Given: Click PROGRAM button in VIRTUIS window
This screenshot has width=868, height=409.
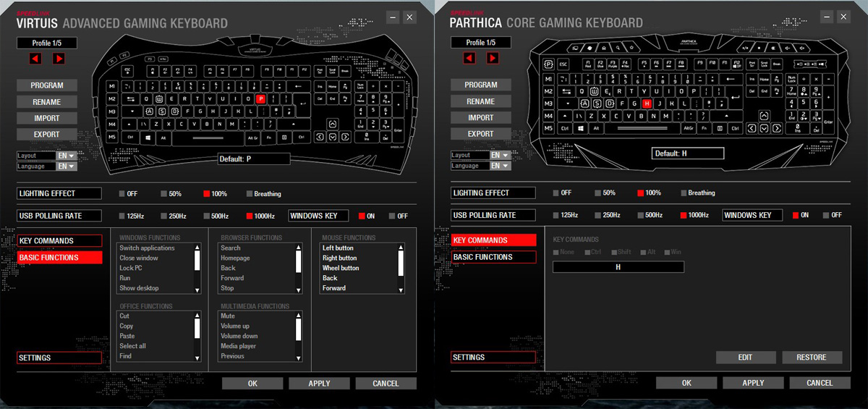Looking at the screenshot, I should coord(47,85).
